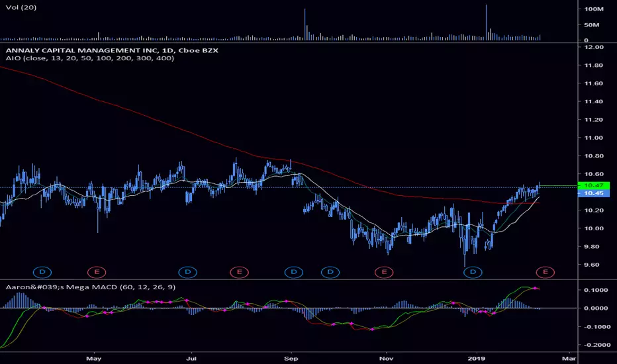This screenshot has height=364, width=617.
Task: Click the 10.20 price axis label
Action: pos(594,210)
